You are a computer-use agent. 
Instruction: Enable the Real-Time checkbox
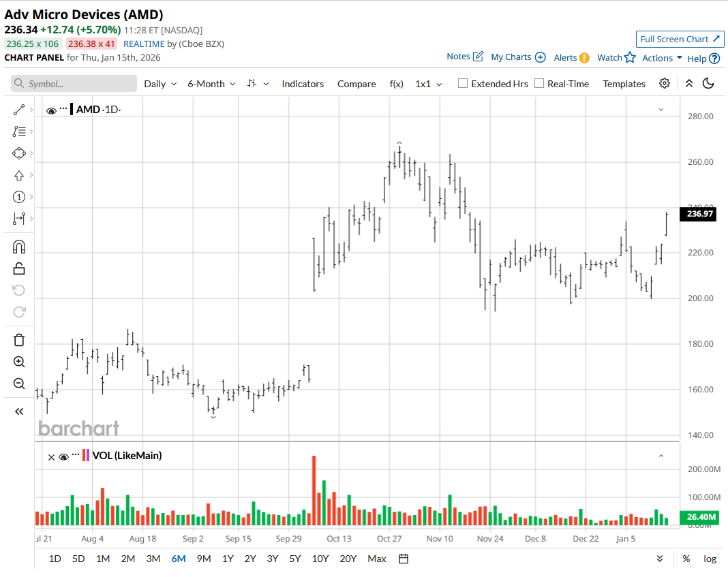tap(539, 84)
